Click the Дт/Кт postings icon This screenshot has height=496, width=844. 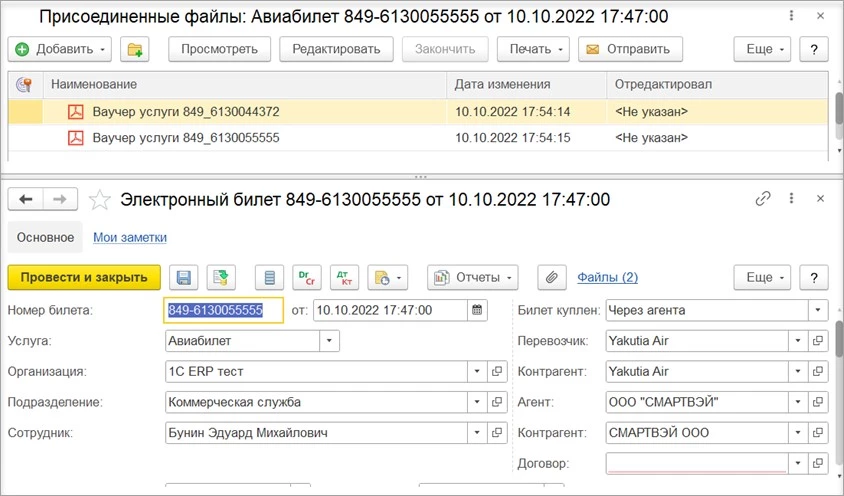pyautogui.click(x=344, y=277)
